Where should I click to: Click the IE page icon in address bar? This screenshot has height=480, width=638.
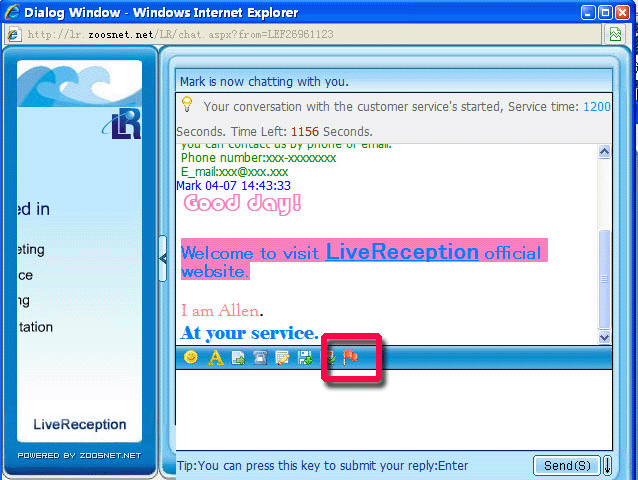13,35
